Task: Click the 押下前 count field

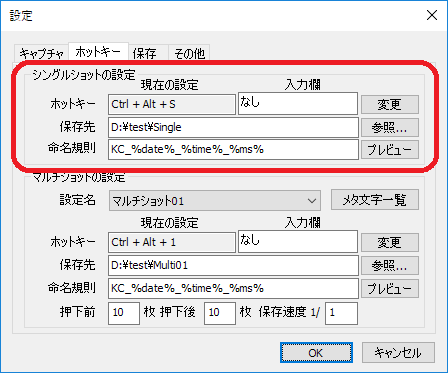Action: coord(124,313)
